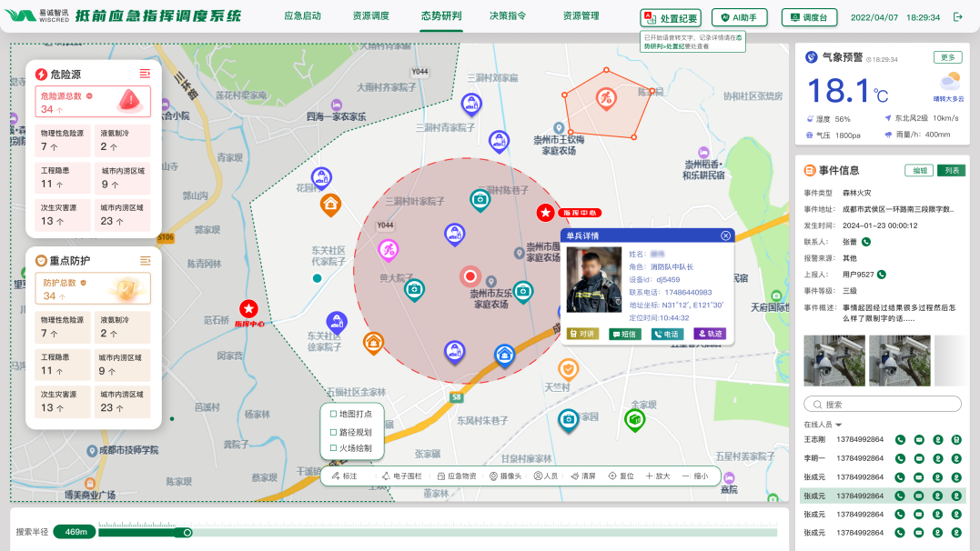Open the 危险源总数 34 card
Screen dimensions: 980x551
[93, 102]
